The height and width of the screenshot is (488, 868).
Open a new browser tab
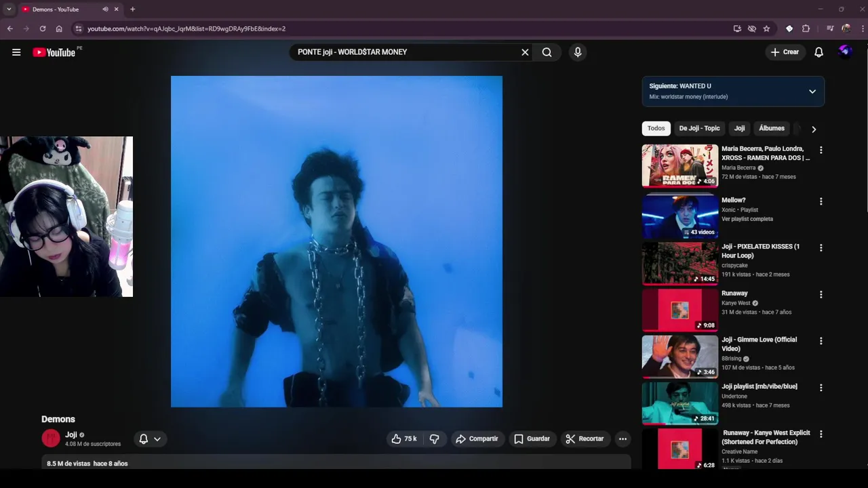(x=132, y=9)
